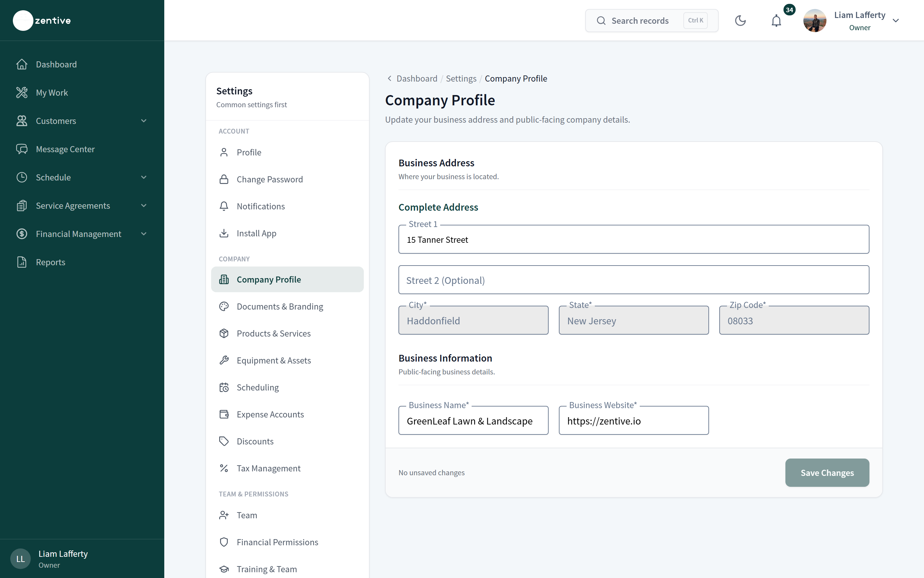The height and width of the screenshot is (578, 924).
Task: Open the Discounts settings page
Action: point(287,442)
